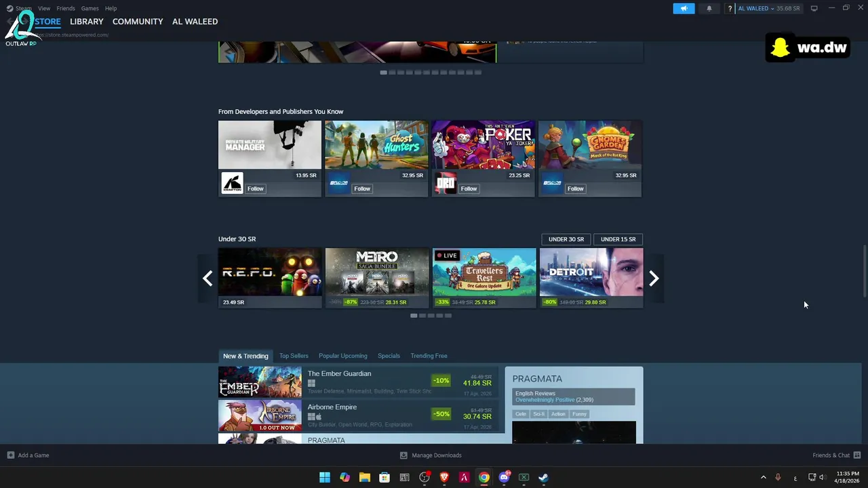Viewport: 868px width, 488px height.
Task: Click the Krafton publisher logo
Action: (232, 183)
